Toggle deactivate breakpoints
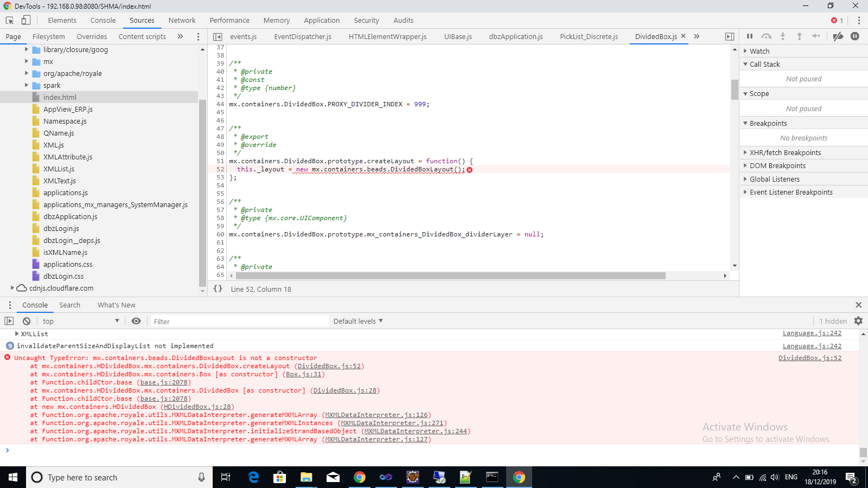 tap(838, 36)
